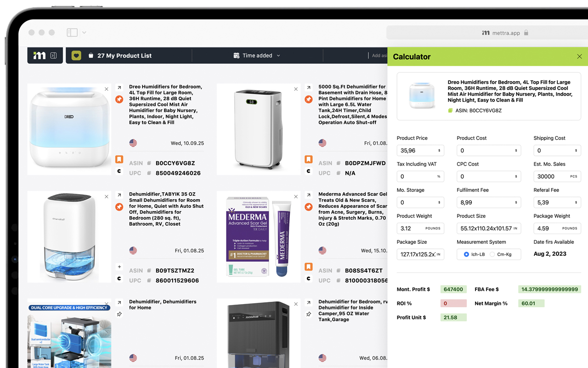This screenshot has height=368, width=588.
Task: Open the 27 My Product List tab
Action: (x=120, y=56)
